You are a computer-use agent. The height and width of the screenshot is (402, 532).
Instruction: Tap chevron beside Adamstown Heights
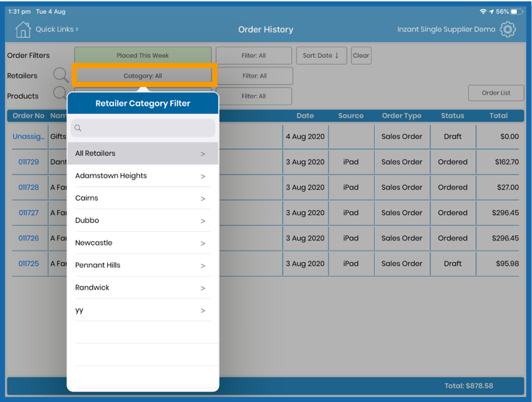click(x=203, y=177)
